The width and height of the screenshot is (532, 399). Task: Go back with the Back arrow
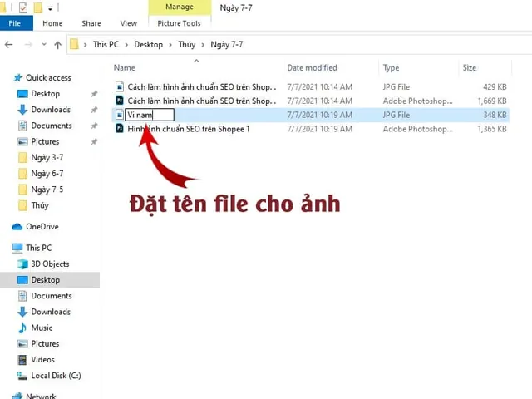(x=9, y=44)
